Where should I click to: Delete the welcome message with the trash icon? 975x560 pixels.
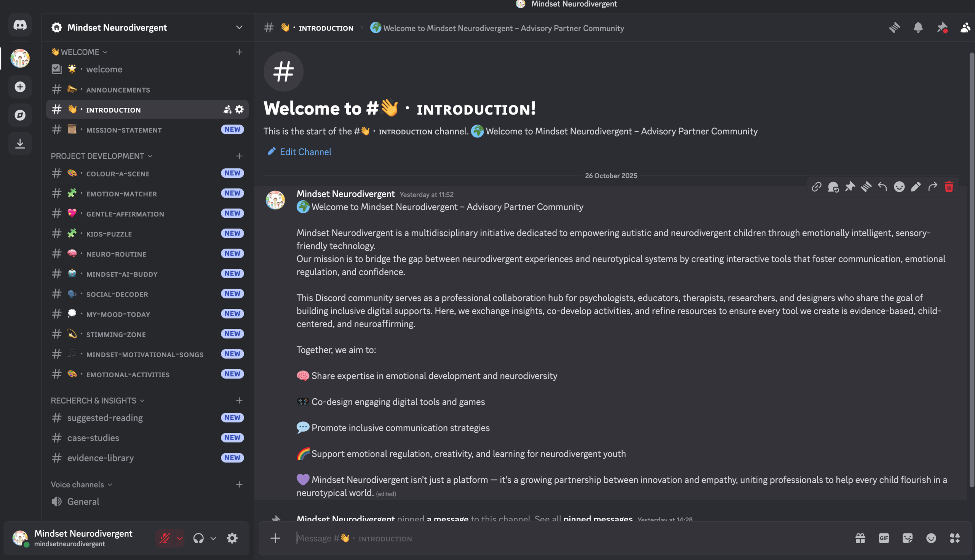tap(948, 187)
